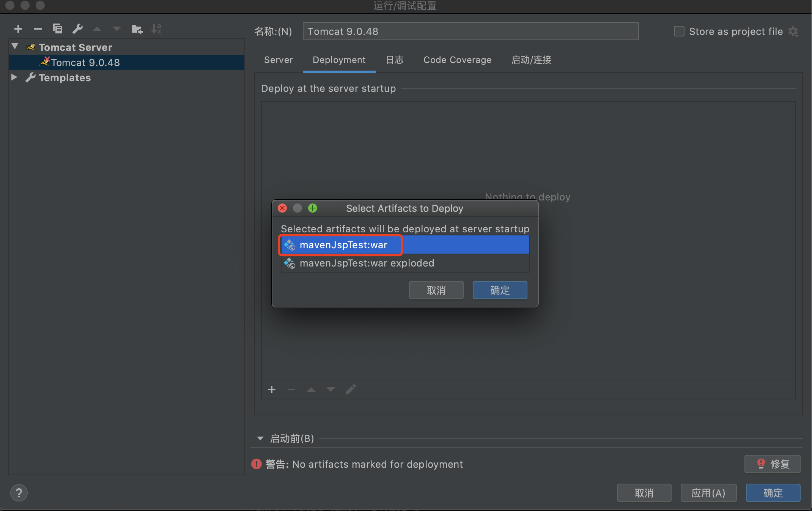Sort configurations alphabetically
The height and width of the screenshot is (511, 812).
coord(156,29)
